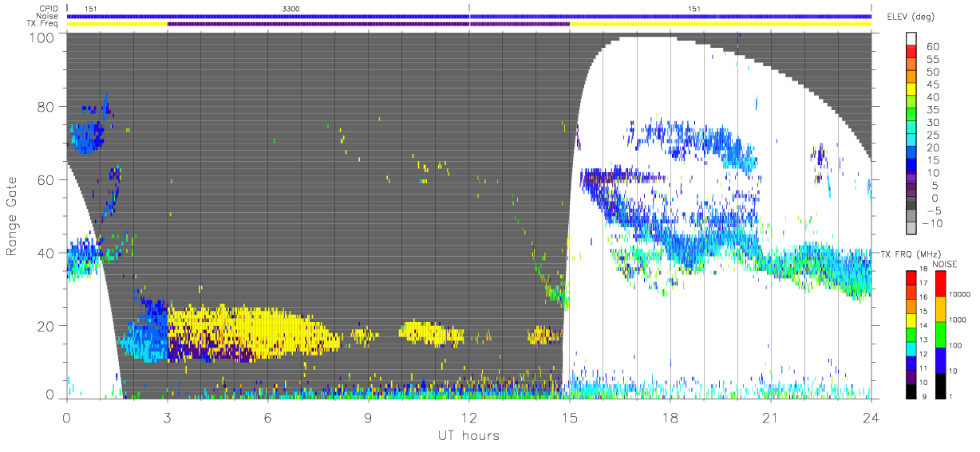Click UT hours tick label '18'
This screenshot has height=452, width=980.
click(670, 419)
